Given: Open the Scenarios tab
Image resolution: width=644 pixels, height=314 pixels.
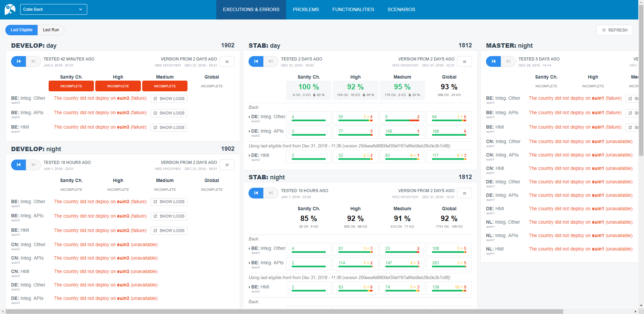Looking at the screenshot, I should point(401,9).
